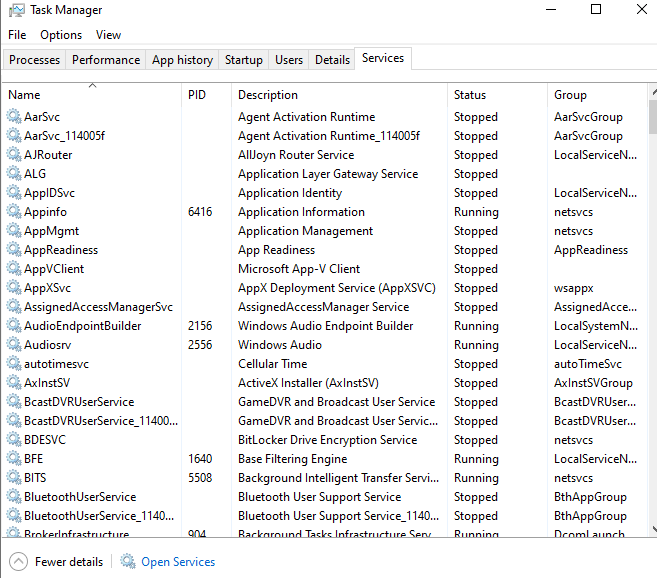Image resolution: width=657 pixels, height=578 pixels.
Task: Click 'AxInstSVGroup' group cell
Action: click(x=593, y=383)
